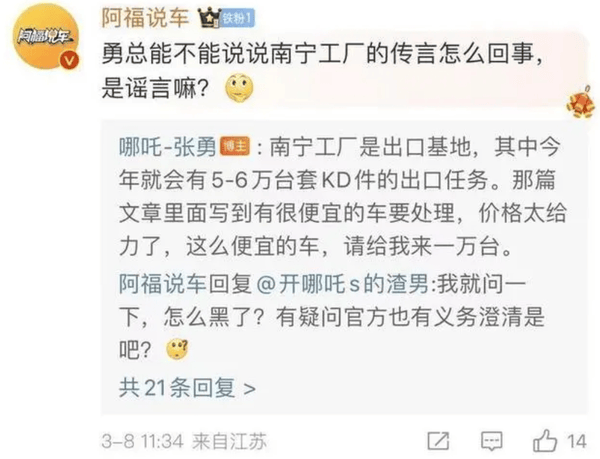Tap the festive decoration icon at right
Image resolution: width=600 pixels, height=459 pixels.
point(581,102)
